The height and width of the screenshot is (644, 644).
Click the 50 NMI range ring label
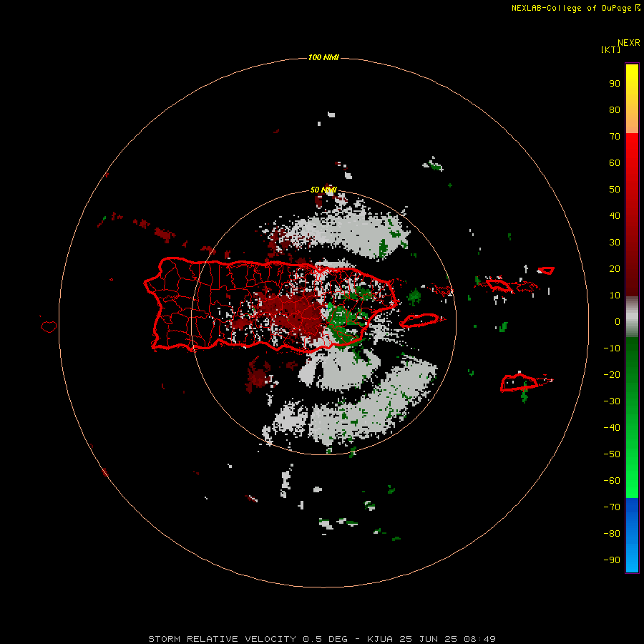coord(323,190)
